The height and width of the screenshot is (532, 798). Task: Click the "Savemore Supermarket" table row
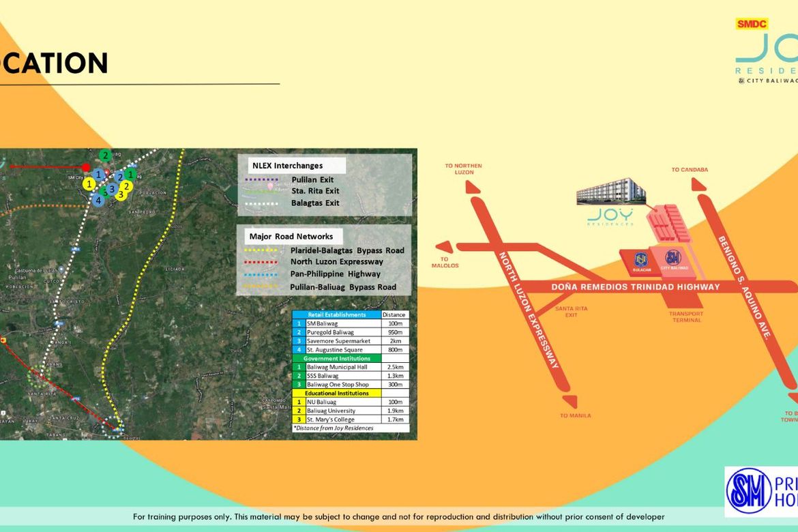[x=351, y=340]
